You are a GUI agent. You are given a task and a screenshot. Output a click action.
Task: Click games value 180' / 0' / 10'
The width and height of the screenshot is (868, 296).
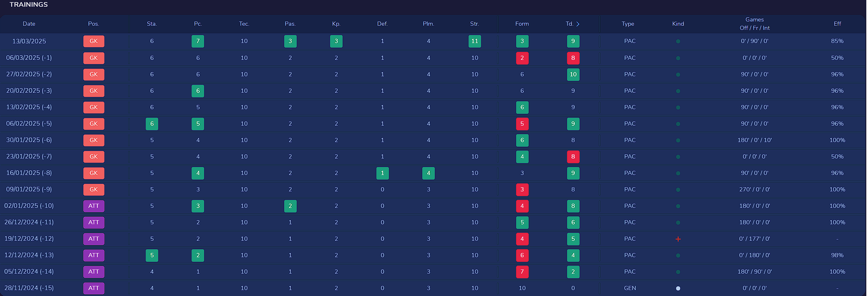(754, 140)
